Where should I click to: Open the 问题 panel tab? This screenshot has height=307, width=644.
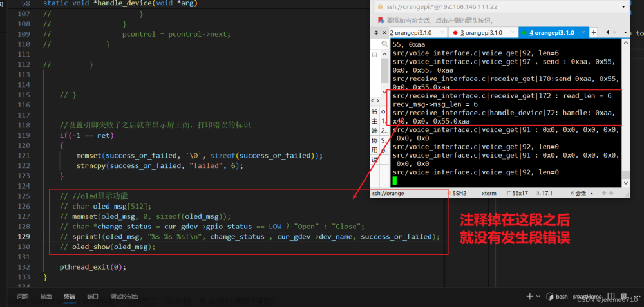tap(23, 296)
